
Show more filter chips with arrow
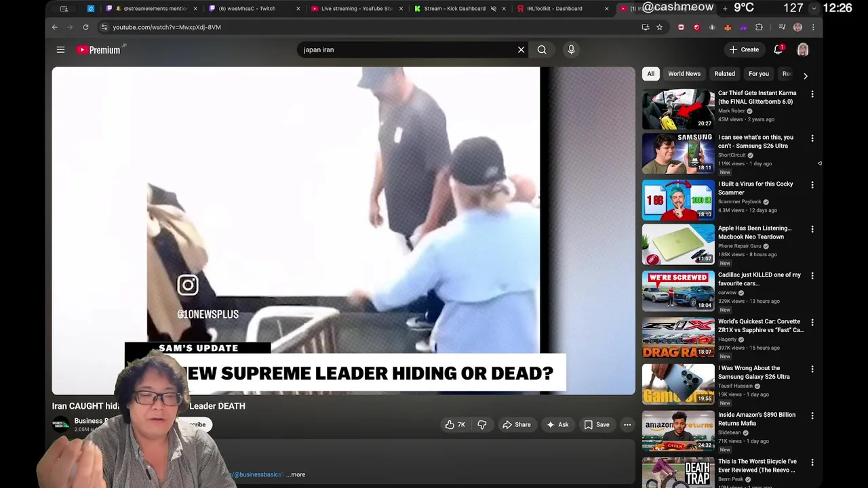point(805,76)
